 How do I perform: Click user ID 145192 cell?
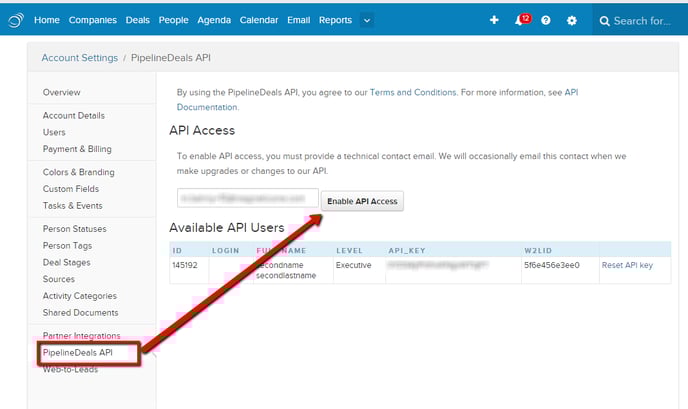pos(185,265)
